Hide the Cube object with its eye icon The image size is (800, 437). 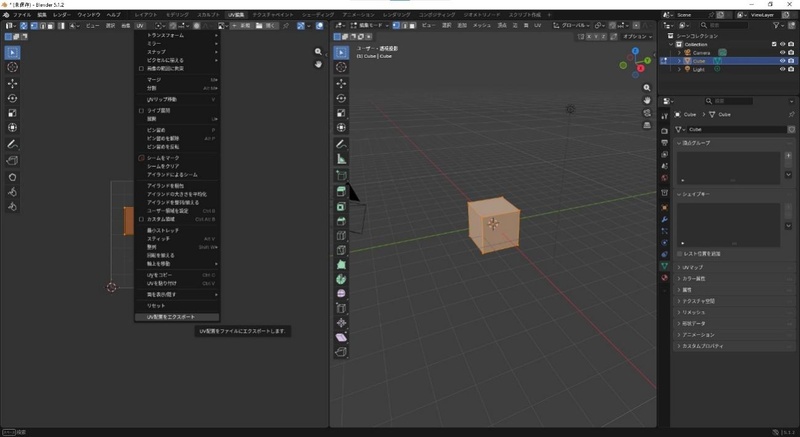click(782, 61)
